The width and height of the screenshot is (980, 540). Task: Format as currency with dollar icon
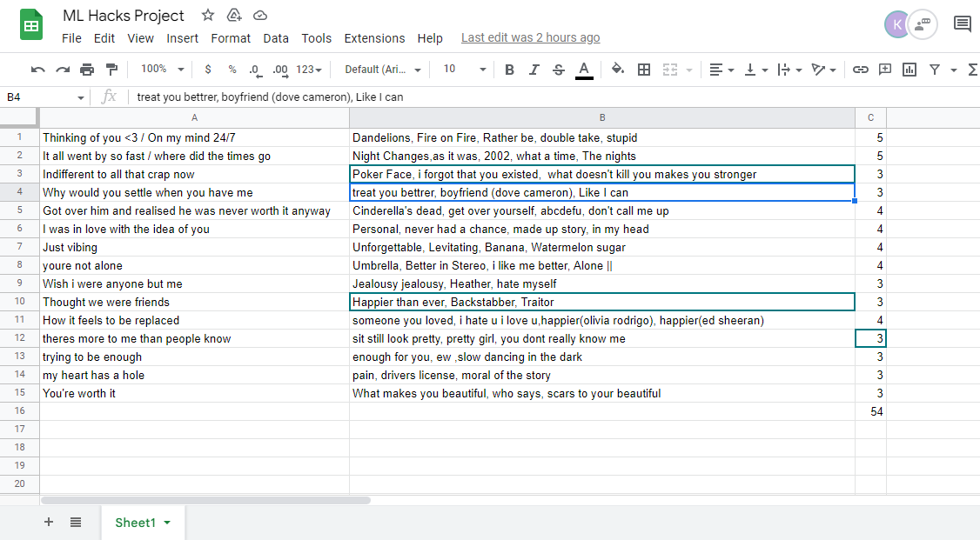point(208,70)
